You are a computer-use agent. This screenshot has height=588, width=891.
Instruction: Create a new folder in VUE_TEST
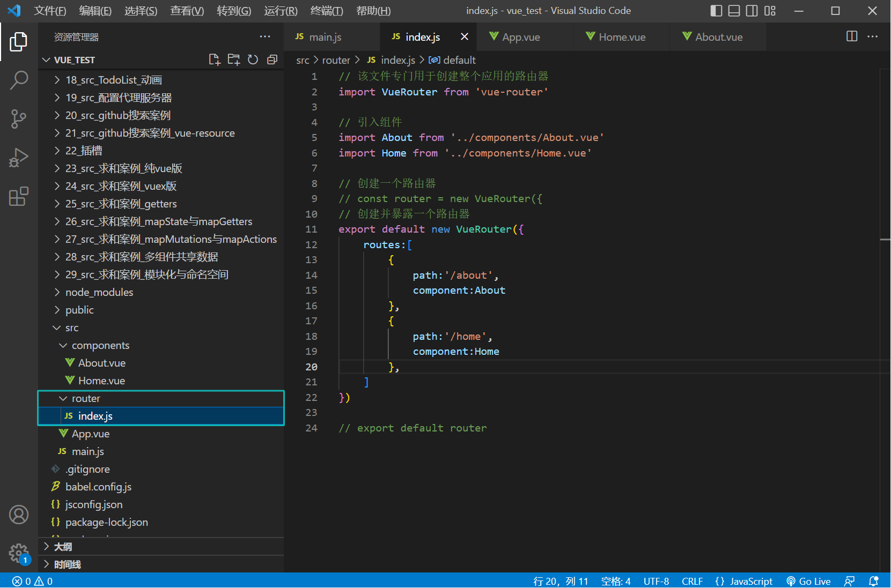234,59
